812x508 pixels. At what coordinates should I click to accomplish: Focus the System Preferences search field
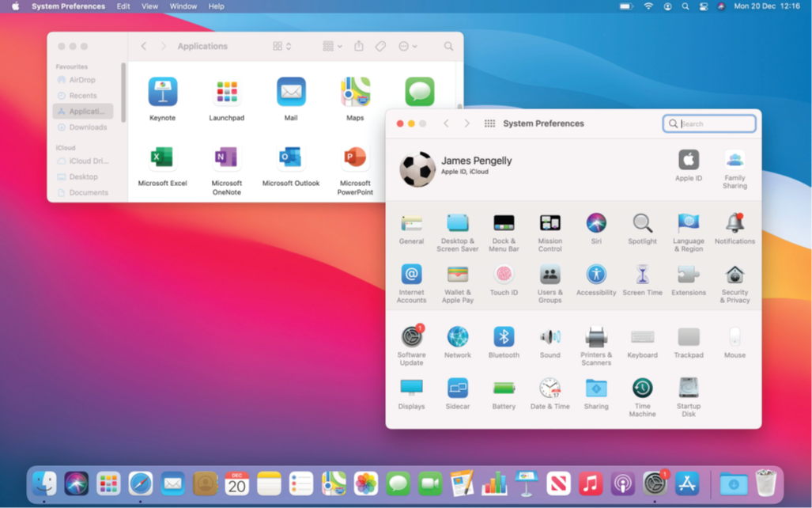coord(709,123)
